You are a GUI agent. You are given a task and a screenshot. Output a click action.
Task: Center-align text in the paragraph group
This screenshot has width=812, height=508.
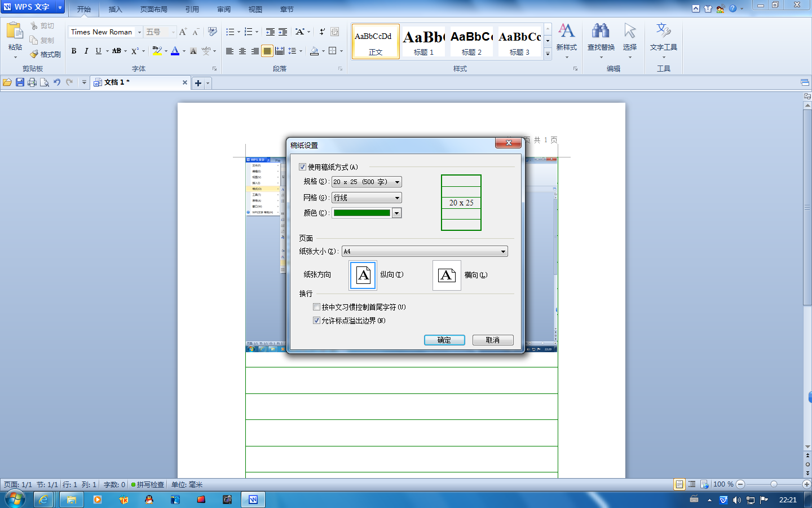[x=242, y=51]
